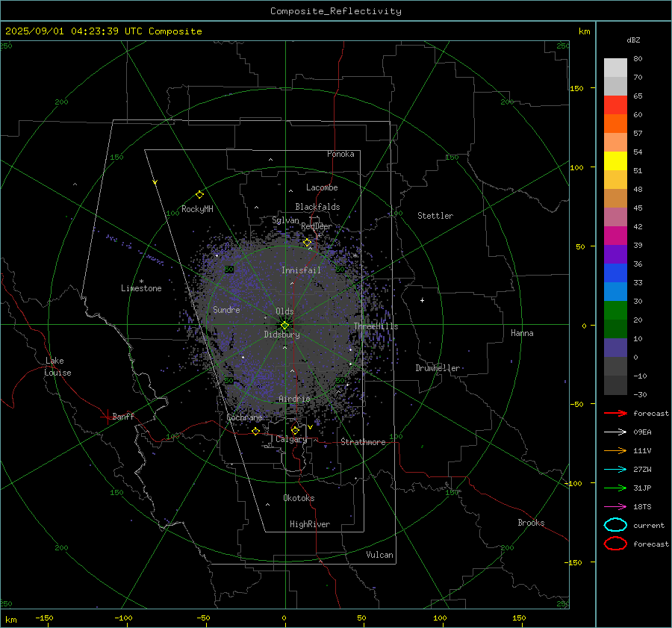Screen dimensions: 672x628
Task: Click the red forecast arrow in legend
Action: (615, 413)
